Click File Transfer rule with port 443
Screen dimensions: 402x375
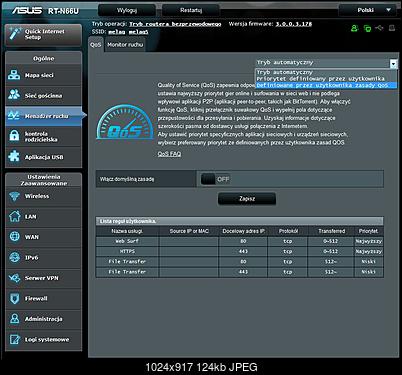127,272
